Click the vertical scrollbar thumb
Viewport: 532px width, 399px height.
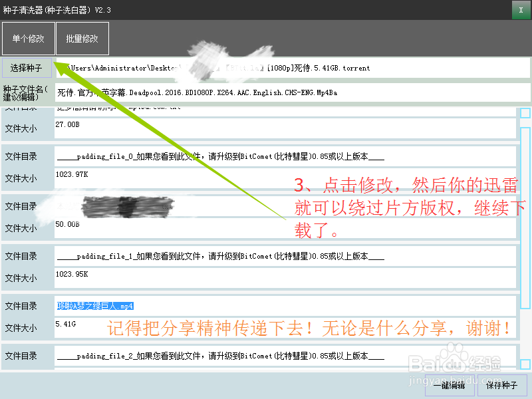click(x=525, y=218)
